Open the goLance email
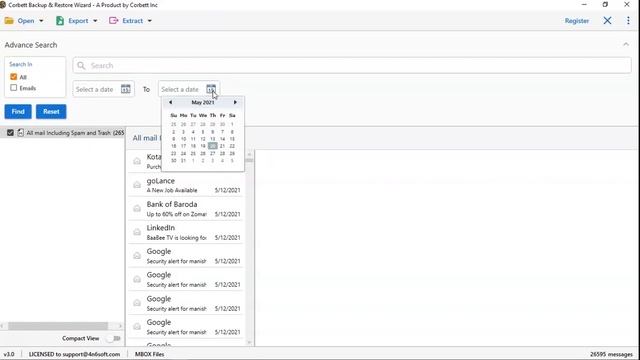The height and width of the screenshot is (360, 640). 186,185
